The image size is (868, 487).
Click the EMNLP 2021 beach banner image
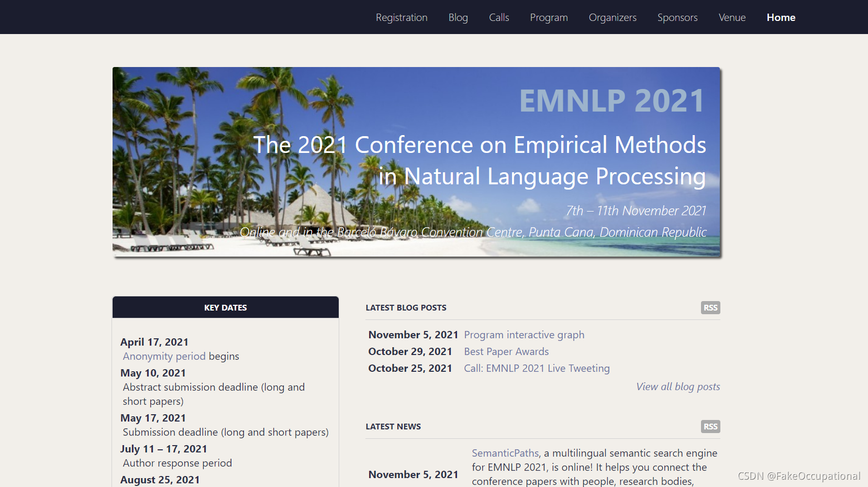pyautogui.click(x=416, y=162)
